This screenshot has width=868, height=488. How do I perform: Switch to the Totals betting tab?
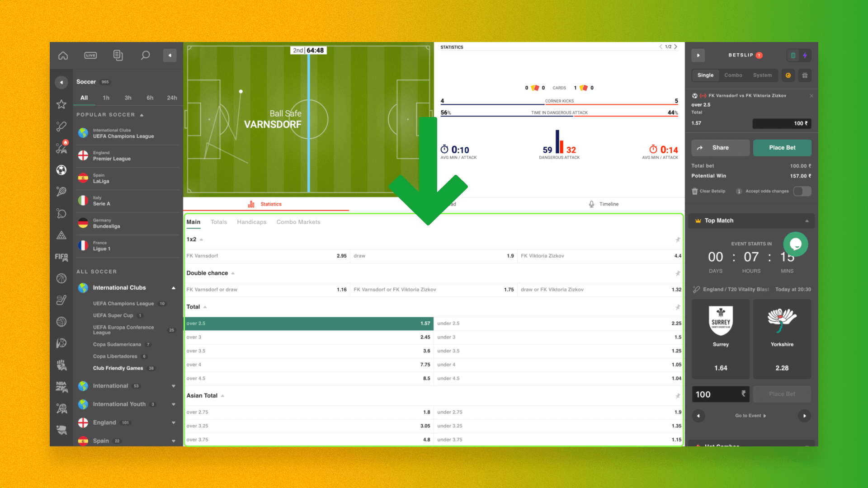pyautogui.click(x=218, y=222)
